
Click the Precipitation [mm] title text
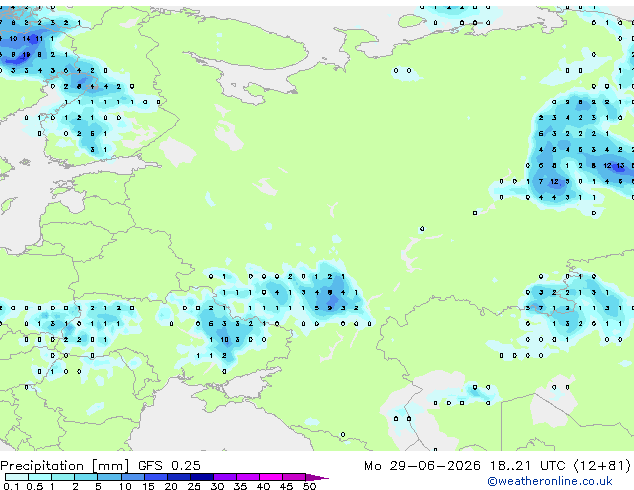(65, 466)
